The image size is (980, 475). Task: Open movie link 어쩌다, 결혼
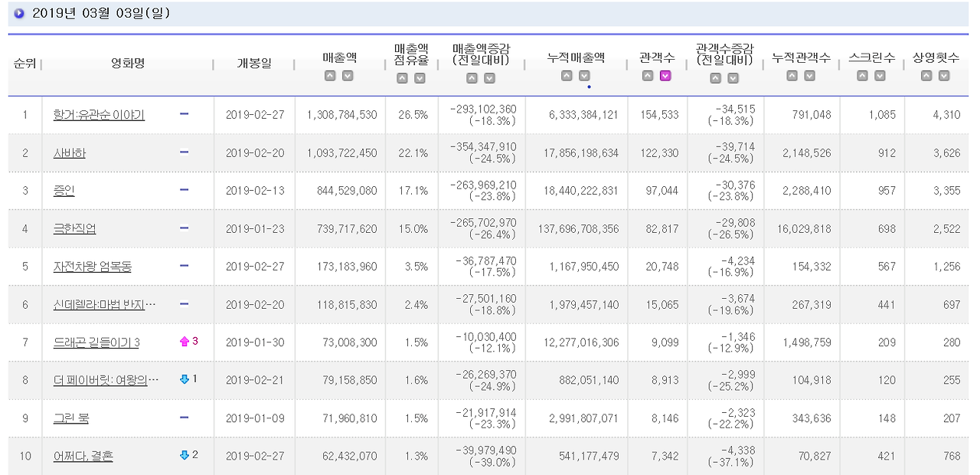(83, 457)
